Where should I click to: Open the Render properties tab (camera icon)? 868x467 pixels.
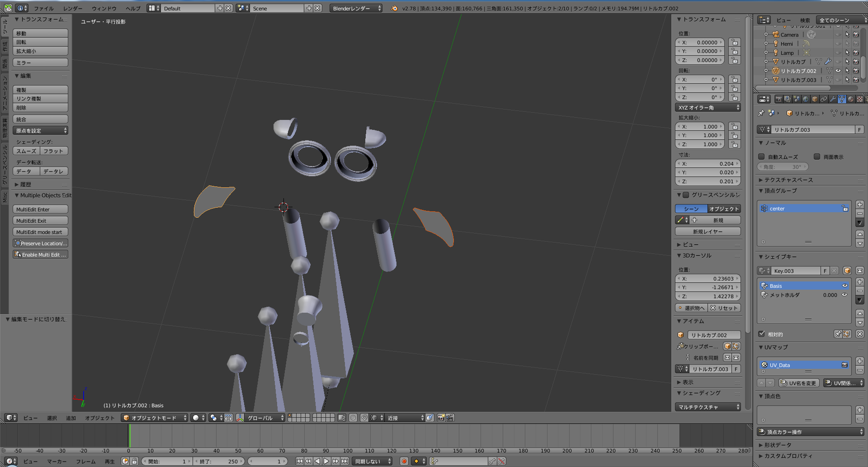779,99
